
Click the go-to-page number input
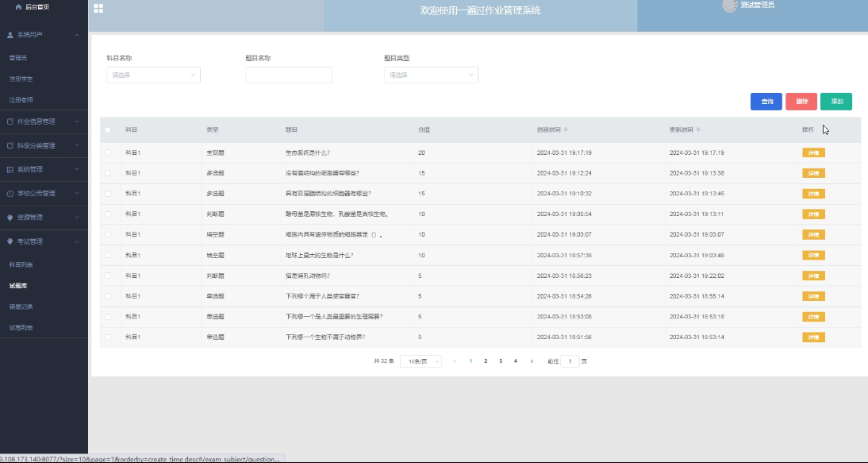[x=570, y=361]
